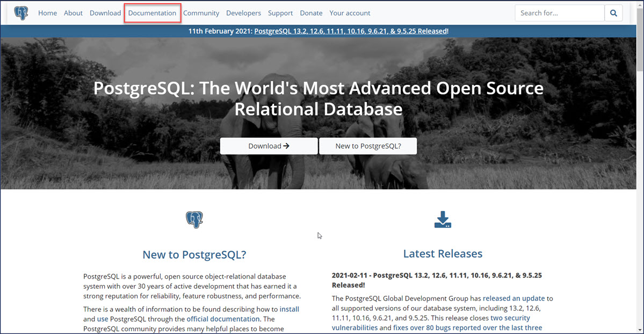644x334 pixels.
Task: Open the About page
Action: click(73, 13)
